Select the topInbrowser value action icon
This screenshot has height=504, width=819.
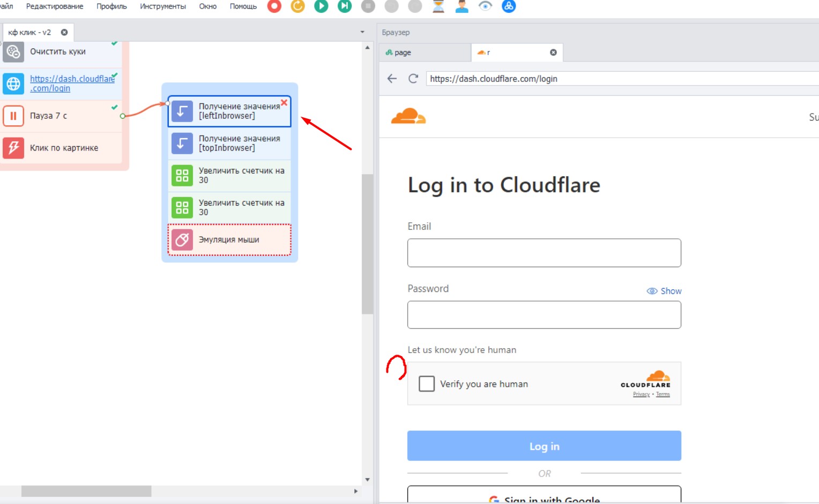tap(182, 144)
